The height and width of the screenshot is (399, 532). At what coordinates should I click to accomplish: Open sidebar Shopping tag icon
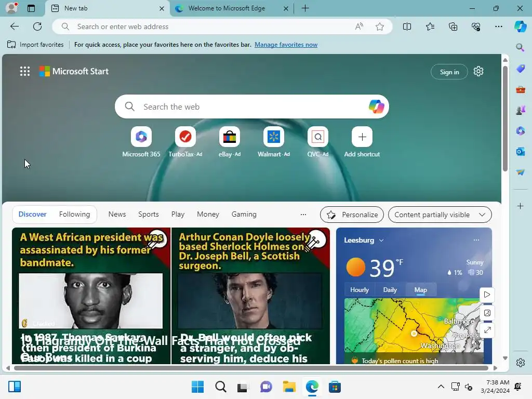click(x=520, y=69)
